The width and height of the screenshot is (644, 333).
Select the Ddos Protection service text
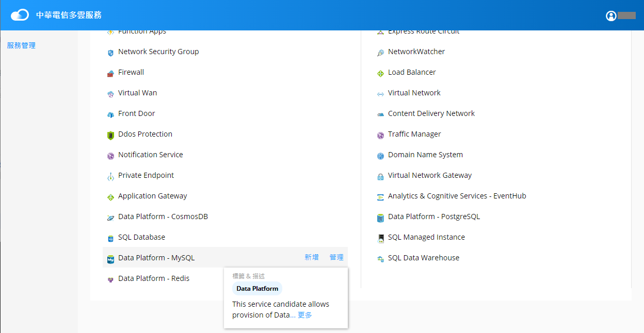(146, 134)
